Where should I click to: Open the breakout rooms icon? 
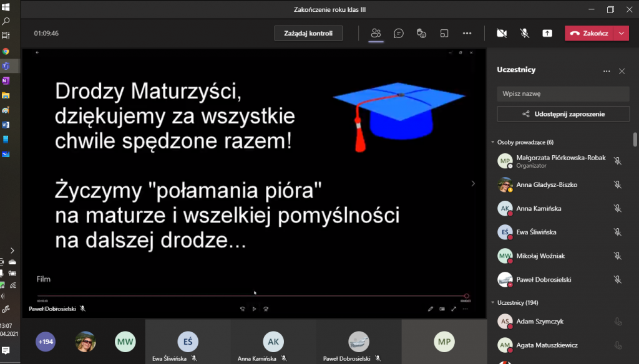pos(444,33)
